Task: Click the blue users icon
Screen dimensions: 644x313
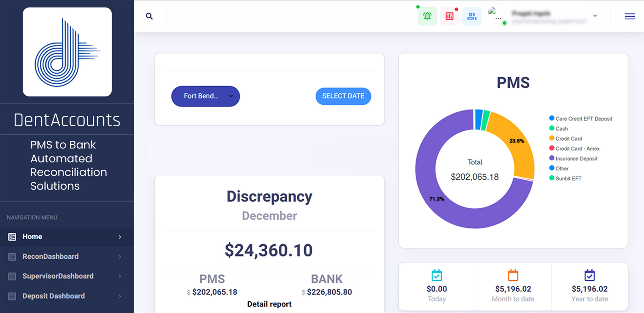Action: 472,16
